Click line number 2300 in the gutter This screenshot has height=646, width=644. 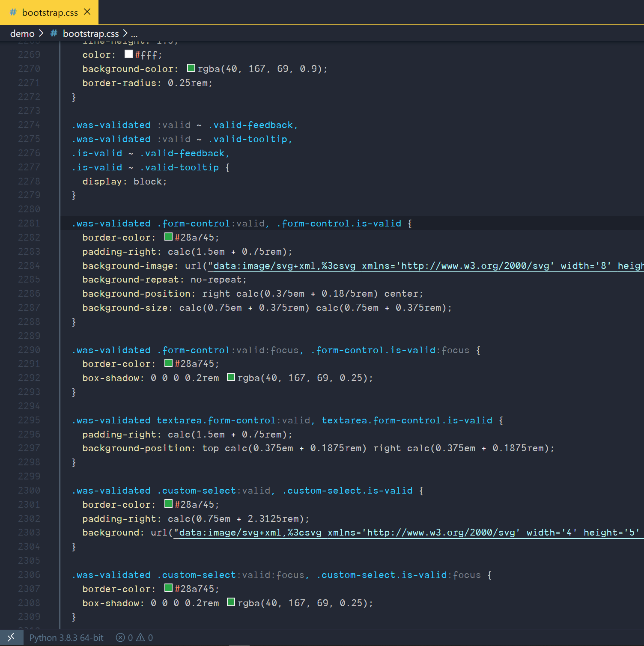[x=29, y=490]
